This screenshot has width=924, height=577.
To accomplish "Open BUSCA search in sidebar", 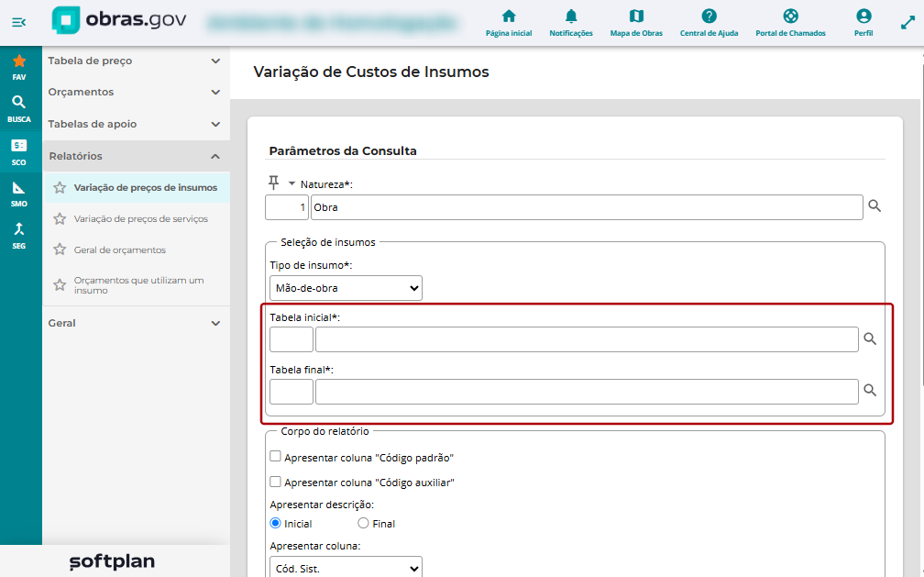I will [19, 109].
